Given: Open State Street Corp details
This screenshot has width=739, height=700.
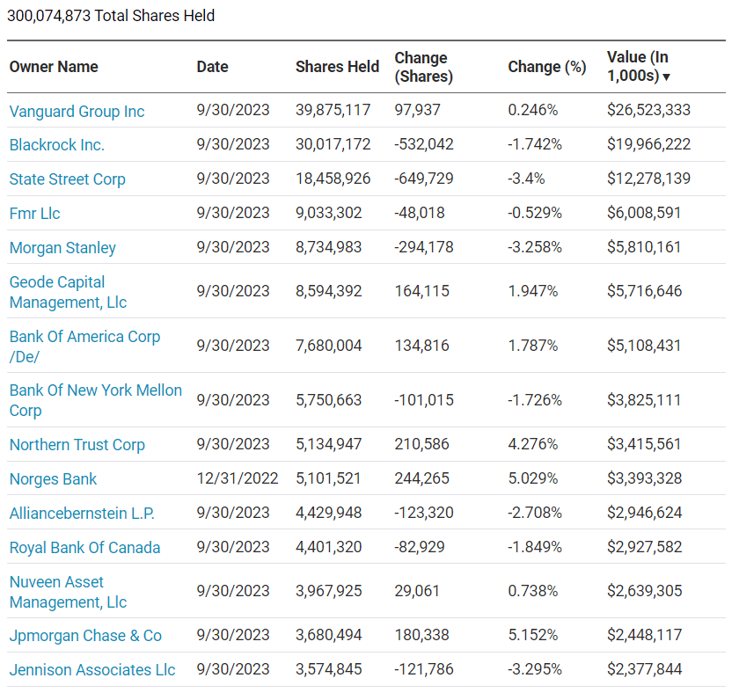Looking at the screenshot, I should [67, 179].
